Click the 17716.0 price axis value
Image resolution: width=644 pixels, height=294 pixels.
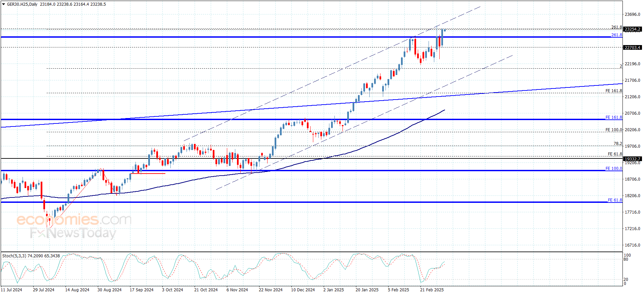coord(632,212)
